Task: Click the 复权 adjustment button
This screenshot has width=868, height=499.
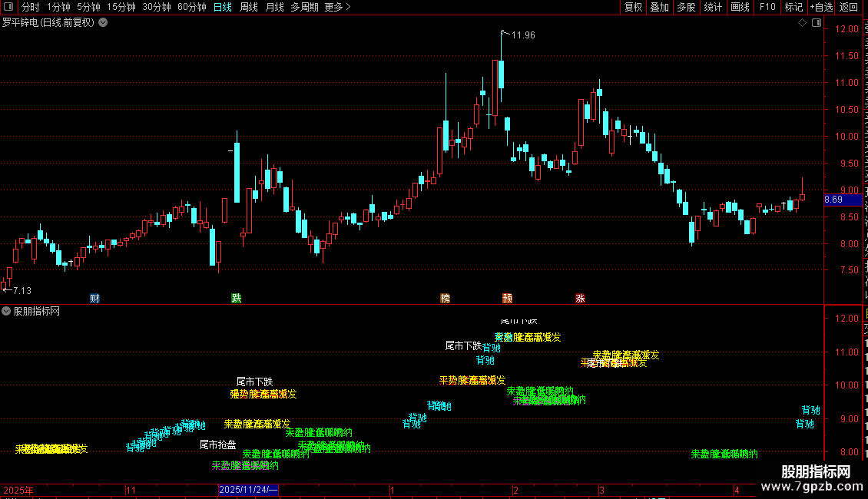Action: 633,7
